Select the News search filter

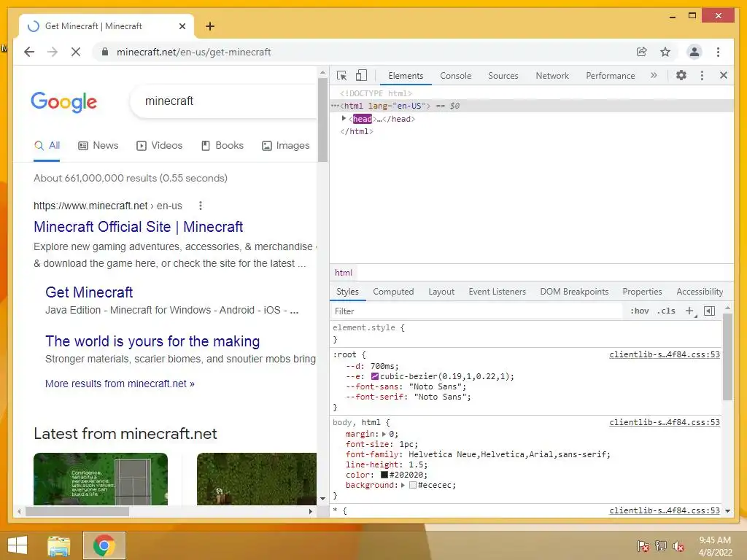coord(98,145)
